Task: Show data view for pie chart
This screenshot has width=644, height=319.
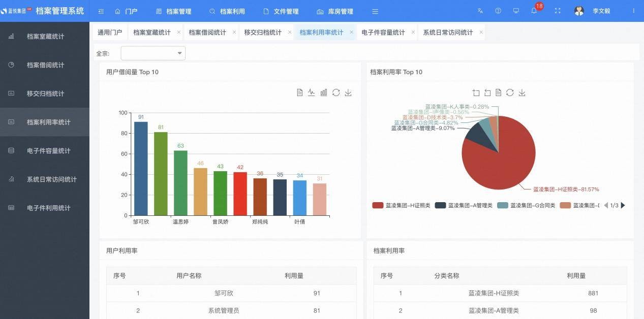Action: [x=499, y=92]
